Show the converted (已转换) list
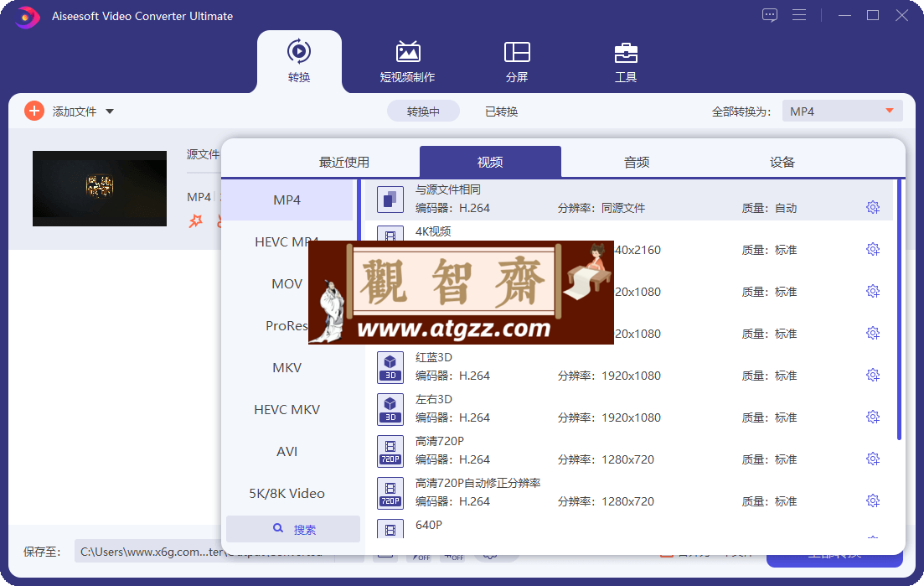The height and width of the screenshot is (586, 924). [502, 111]
